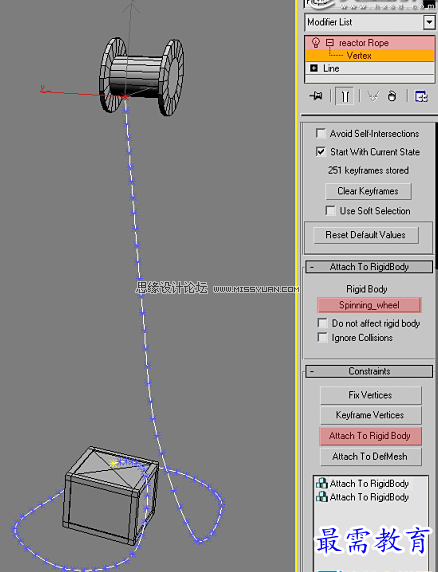Click the Pin Stack icon
The image size is (438, 572).
tap(316, 96)
